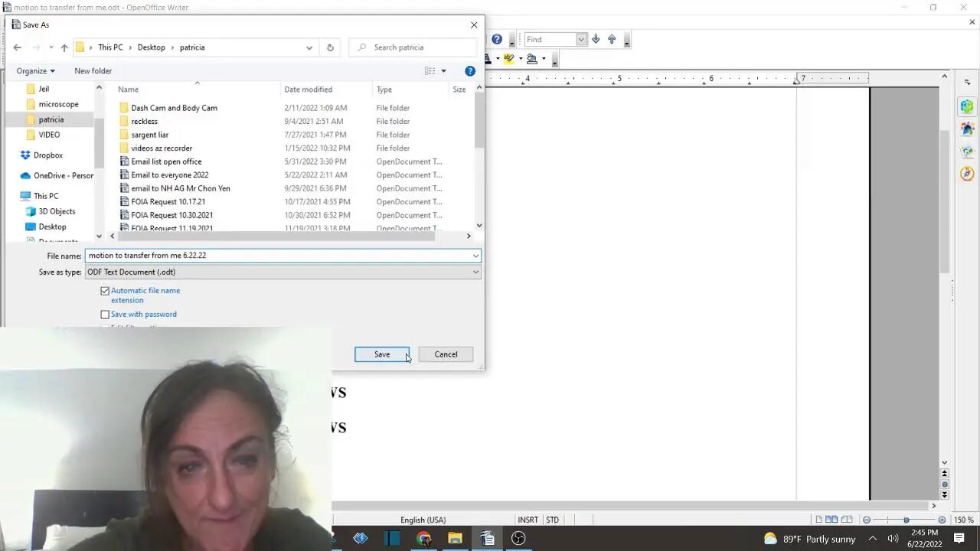Open File Explorer from the taskbar
The width and height of the screenshot is (980, 551).
455,538
